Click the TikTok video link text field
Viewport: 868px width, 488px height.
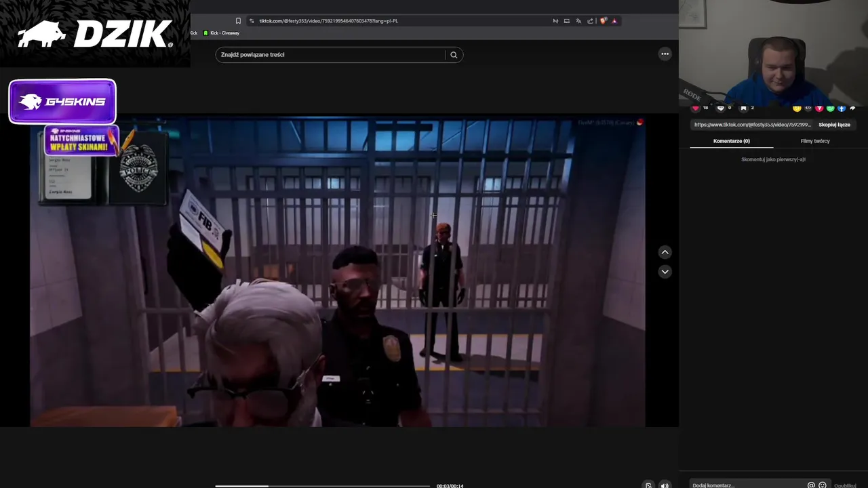tap(752, 125)
